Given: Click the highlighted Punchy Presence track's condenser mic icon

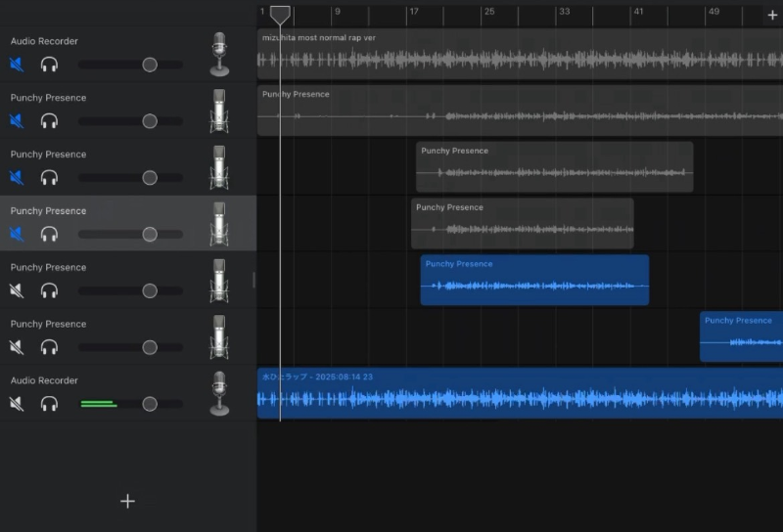Looking at the screenshot, I should tap(219, 224).
